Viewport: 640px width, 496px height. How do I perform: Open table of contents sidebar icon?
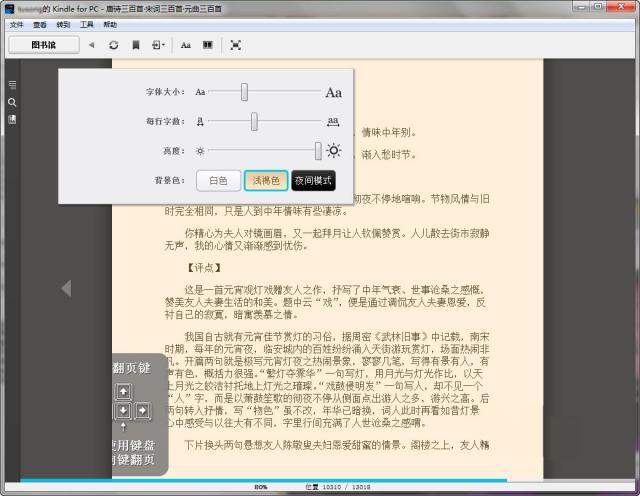click(12, 85)
